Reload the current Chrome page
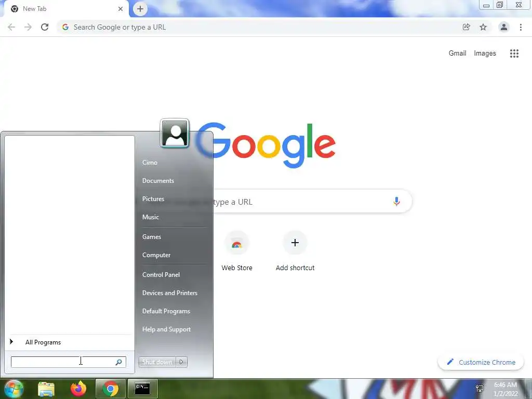Image resolution: width=532 pixels, height=399 pixels. click(45, 27)
